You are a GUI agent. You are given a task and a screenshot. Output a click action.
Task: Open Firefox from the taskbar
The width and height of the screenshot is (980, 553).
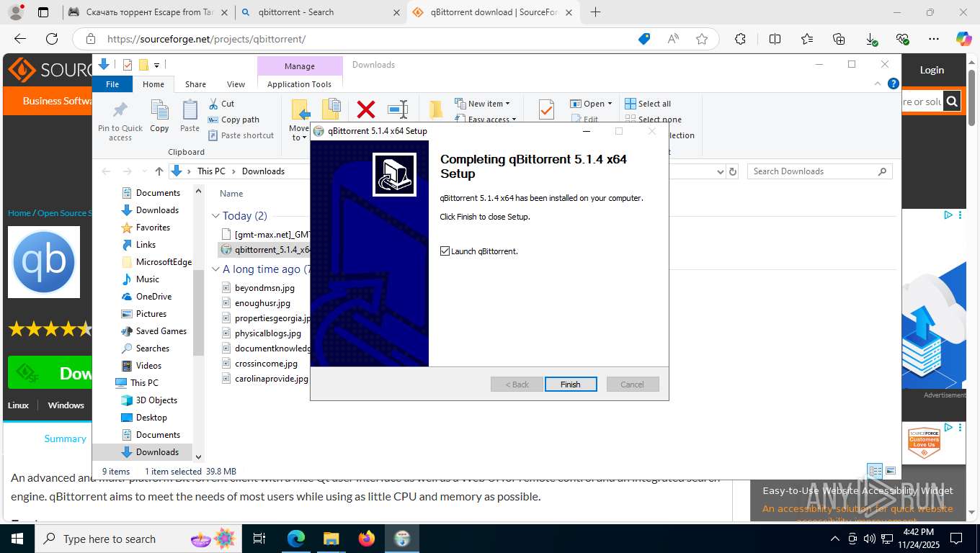[x=367, y=539]
